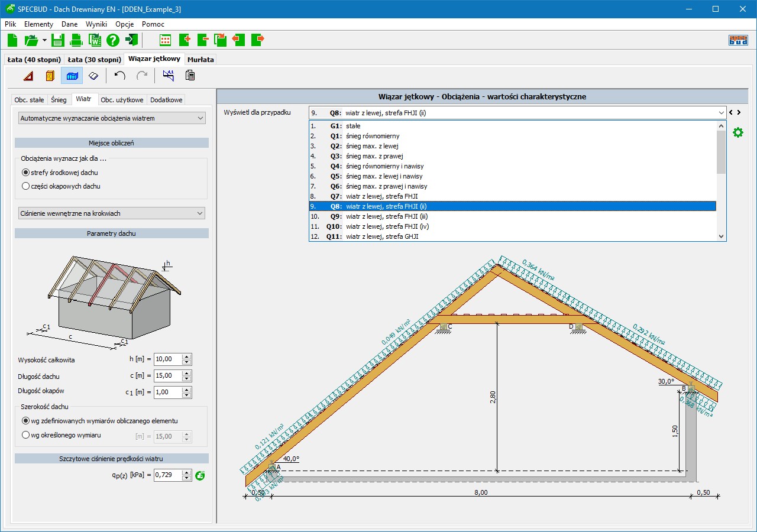757x532 pixels.
Task: Click the new file icon
Action: click(x=12, y=40)
